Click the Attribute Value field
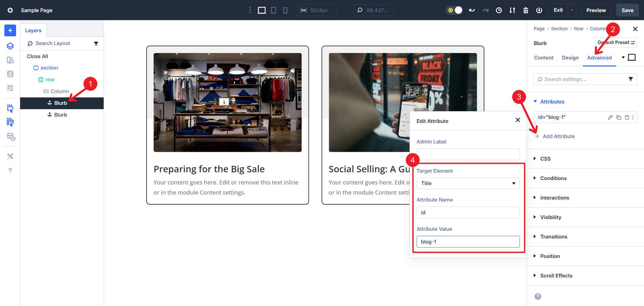Image resolution: width=644 pixels, height=306 pixels. 468,242
